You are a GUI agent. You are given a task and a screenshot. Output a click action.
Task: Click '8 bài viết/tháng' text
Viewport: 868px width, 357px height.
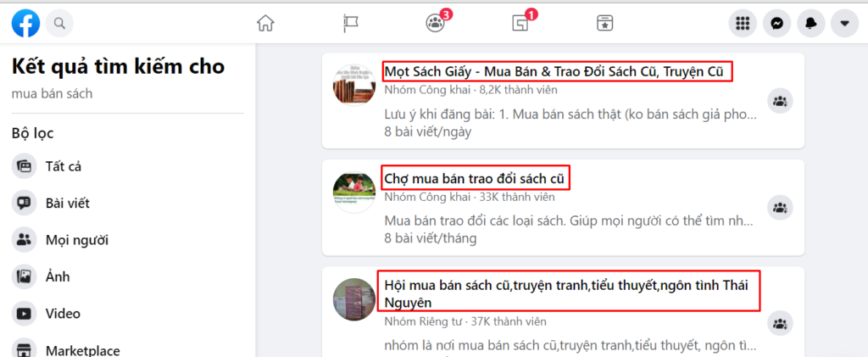tap(430, 238)
